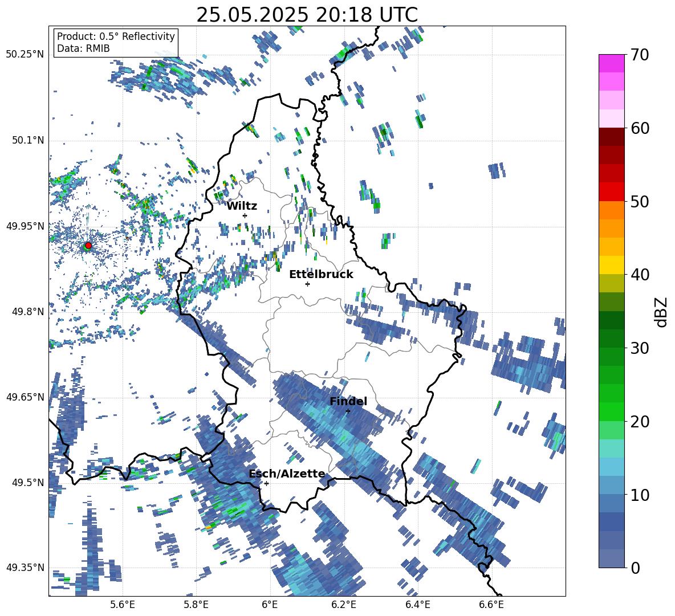The image size is (675, 616).
Task: Click the dark maroon swatch below 60
Action: click(611, 137)
